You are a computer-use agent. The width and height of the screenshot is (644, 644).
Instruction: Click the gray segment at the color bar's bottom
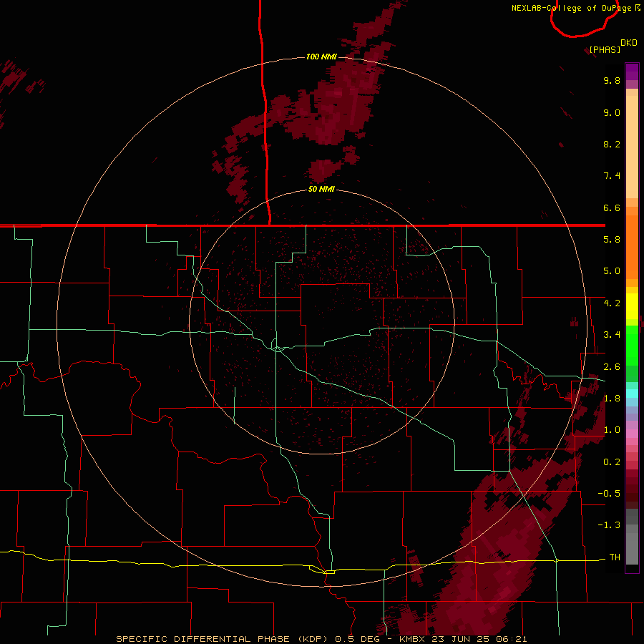[x=632, y=548]
